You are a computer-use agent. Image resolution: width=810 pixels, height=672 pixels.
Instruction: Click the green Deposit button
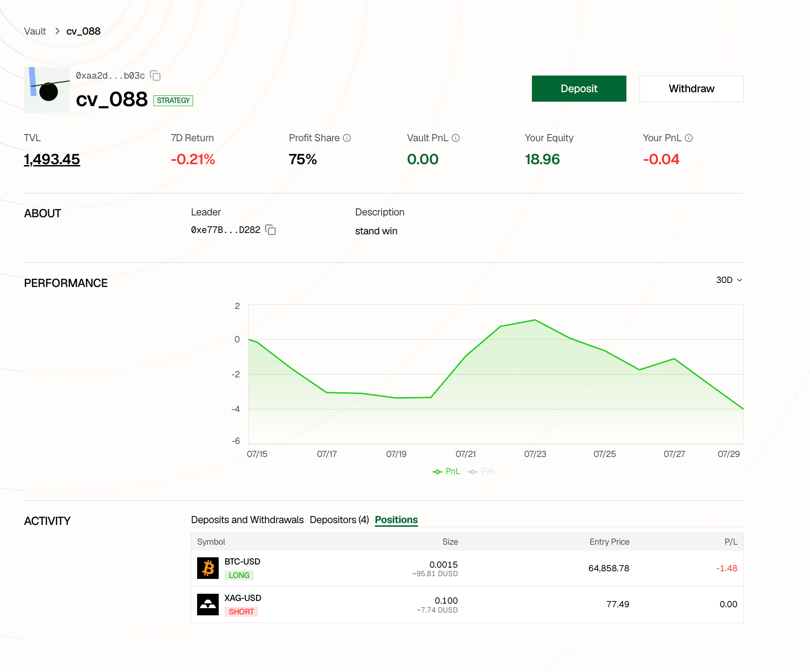(x=579, y=89)
